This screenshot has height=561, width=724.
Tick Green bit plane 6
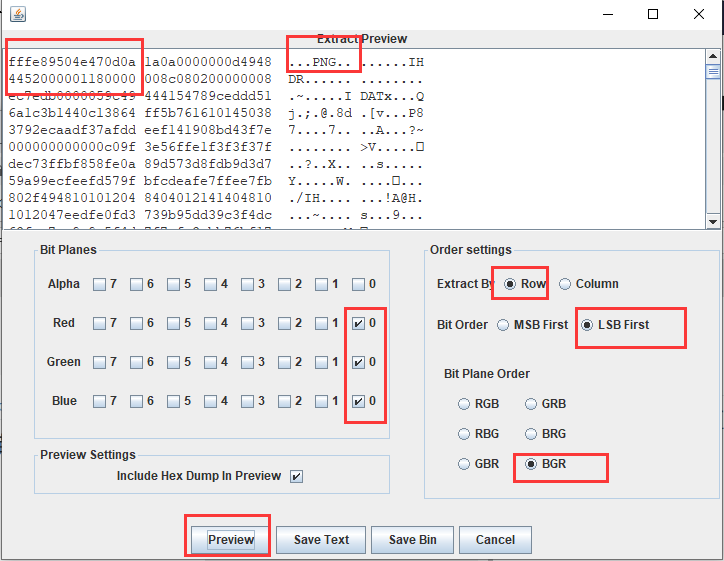pos(136,362)
